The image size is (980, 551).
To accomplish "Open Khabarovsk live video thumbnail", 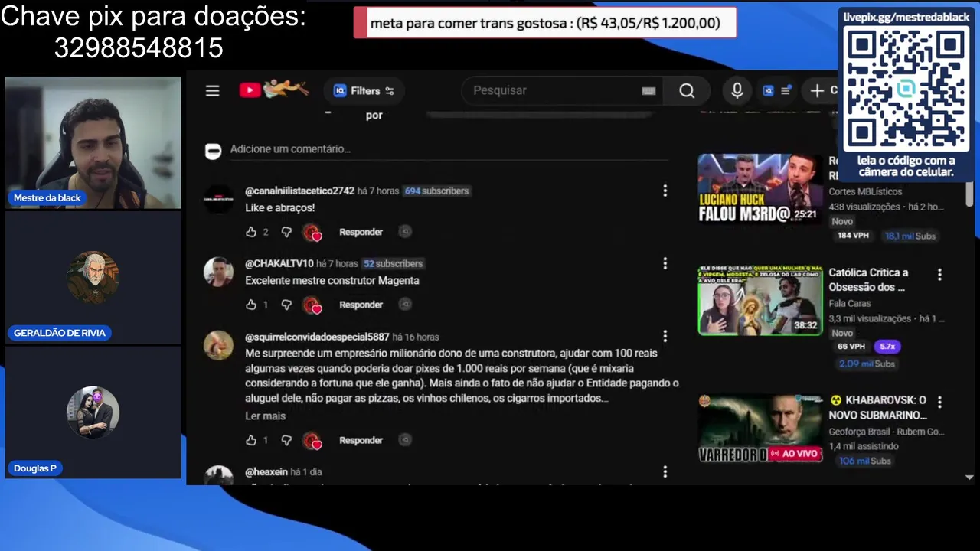I will 759,429.
